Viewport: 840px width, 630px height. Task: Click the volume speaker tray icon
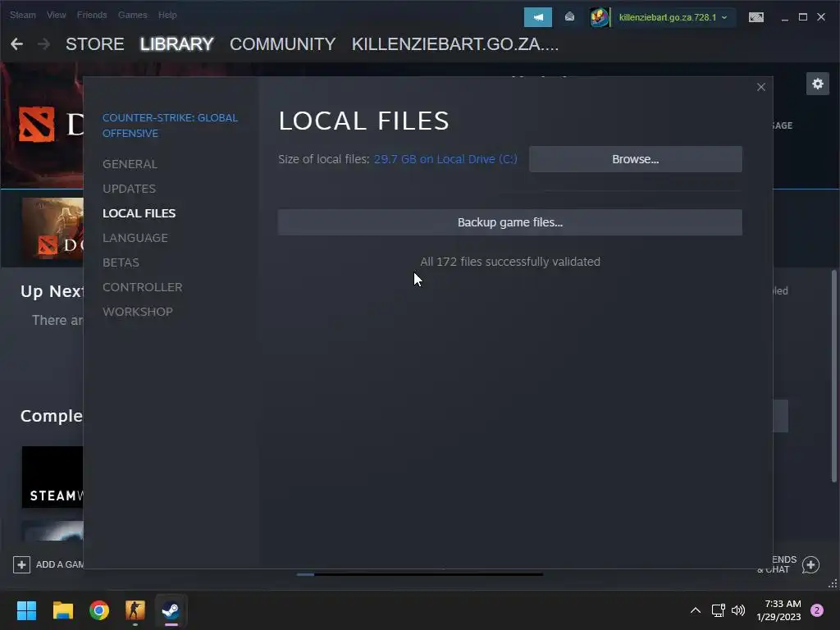point(738,610)
